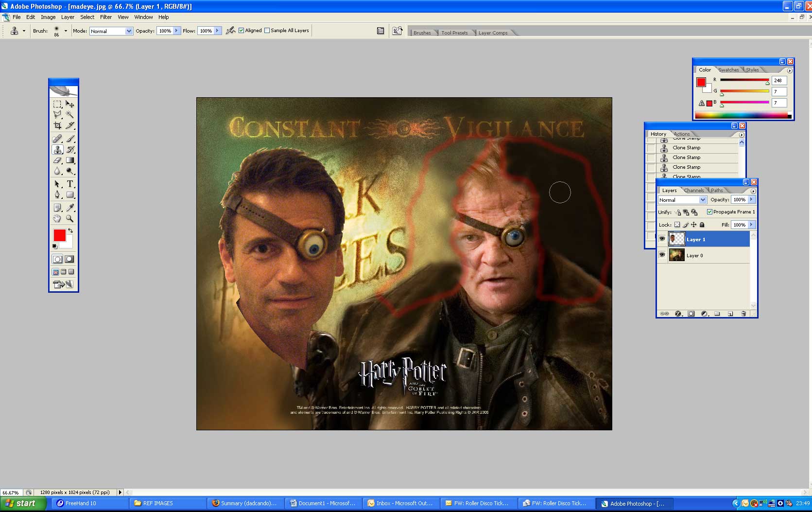Select the Slice tool

pyautogui.click(x=70, y=125)
